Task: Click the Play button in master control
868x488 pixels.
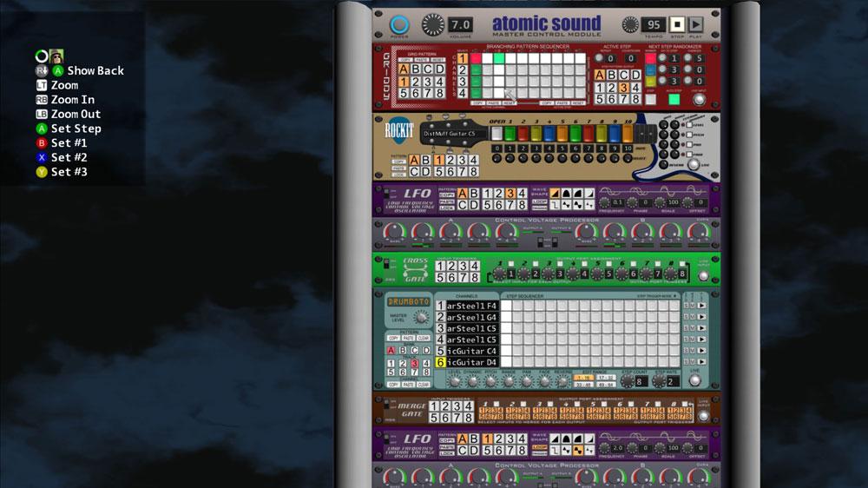Action: (696, 24)
